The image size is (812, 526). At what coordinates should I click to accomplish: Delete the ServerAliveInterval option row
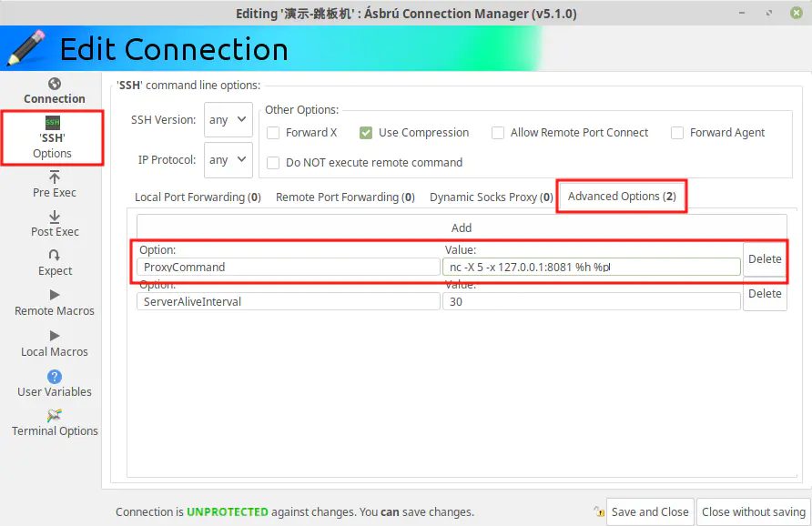coord(765,294)
